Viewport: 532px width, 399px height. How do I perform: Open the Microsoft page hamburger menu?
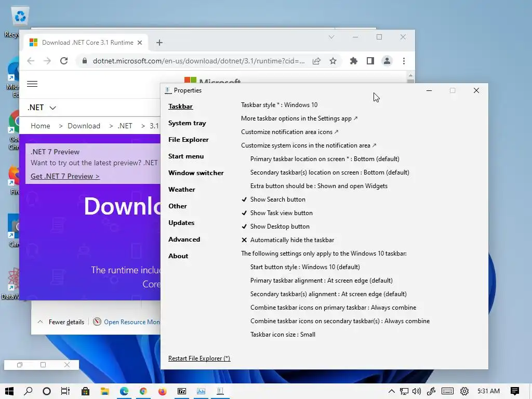pyautogui.click(x=32, y=84)
